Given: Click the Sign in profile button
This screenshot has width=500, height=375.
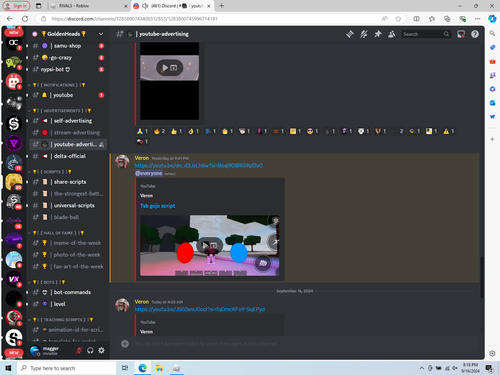Looking at the screenshot, I should click(16, 6).
